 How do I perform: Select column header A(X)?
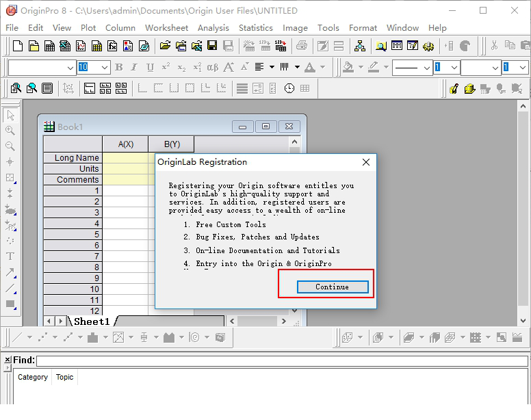(125, 144)
